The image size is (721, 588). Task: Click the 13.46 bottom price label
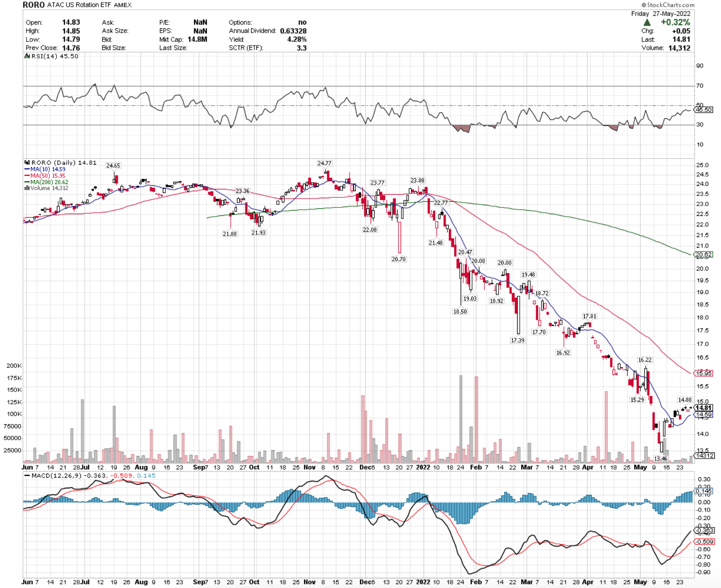pos(661,459)
